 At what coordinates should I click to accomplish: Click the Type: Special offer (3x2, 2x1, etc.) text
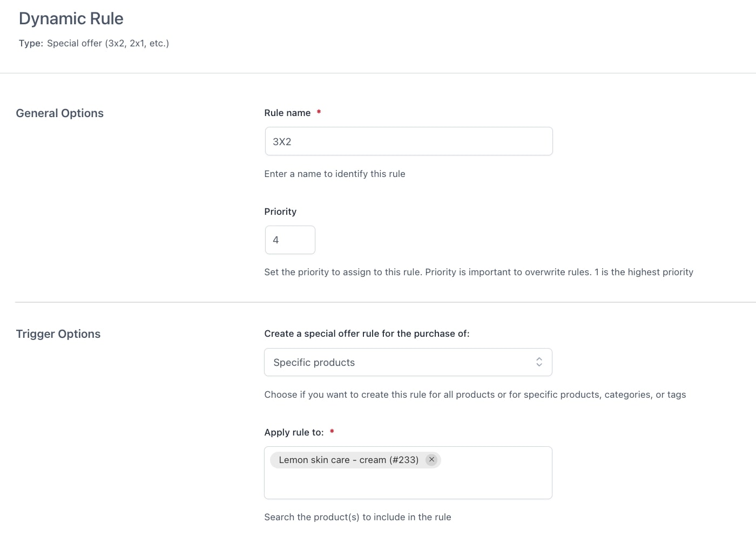point(94,43)
